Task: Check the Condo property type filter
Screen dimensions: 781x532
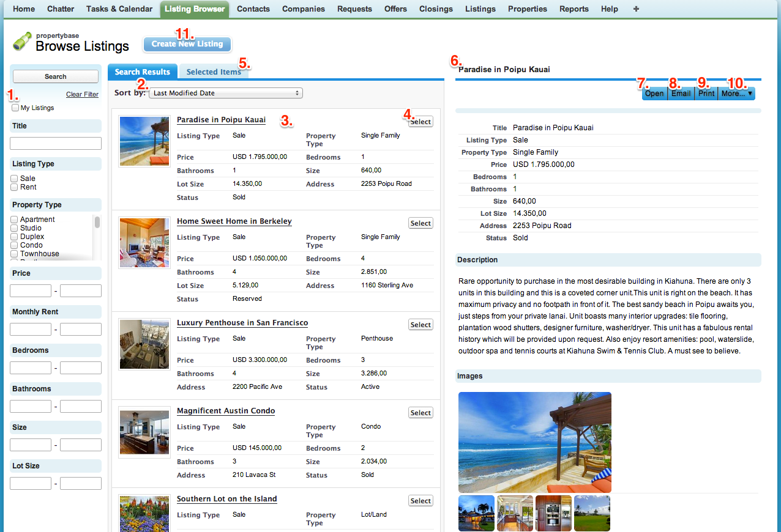Action: pyautogui.click(x=14, y=245)
